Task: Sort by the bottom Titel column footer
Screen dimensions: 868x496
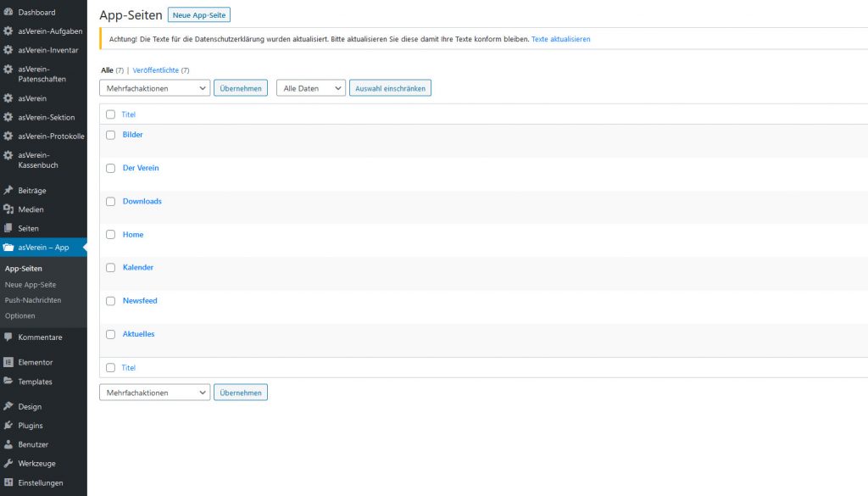Action: click(x=129, y=368)
